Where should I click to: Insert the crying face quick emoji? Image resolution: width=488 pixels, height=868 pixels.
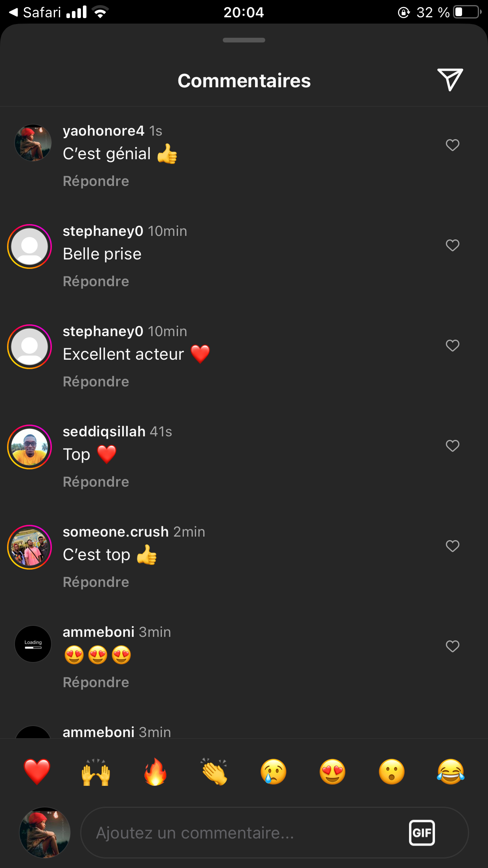coord(273,771)
